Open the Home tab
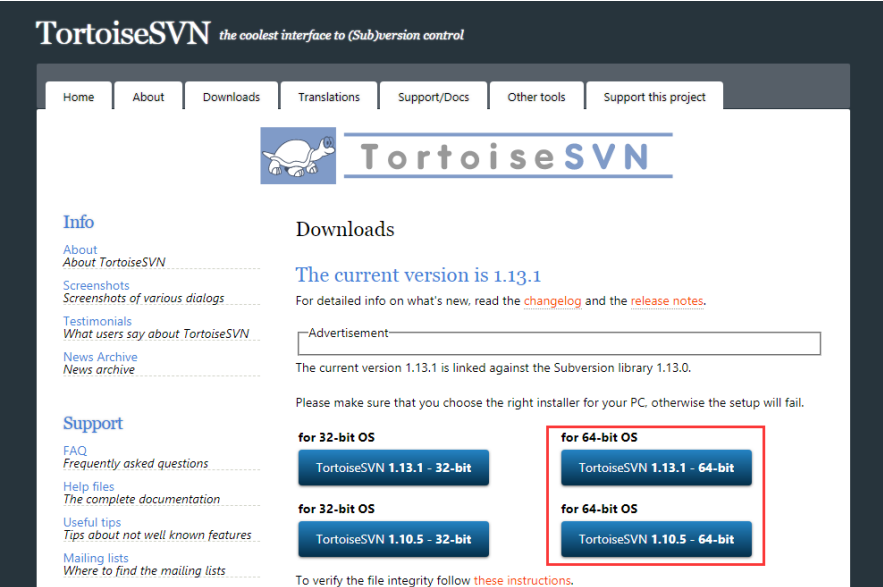 (79, 97)
